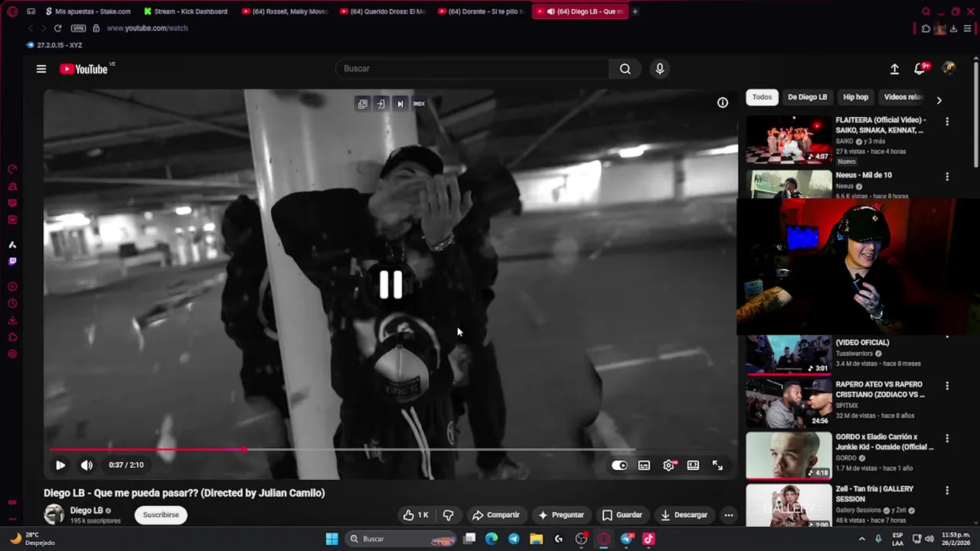Toggle autoplay switch in the player
Image resolution: width=980 pixels, height=551 pixels.
(x=619, y=465)
